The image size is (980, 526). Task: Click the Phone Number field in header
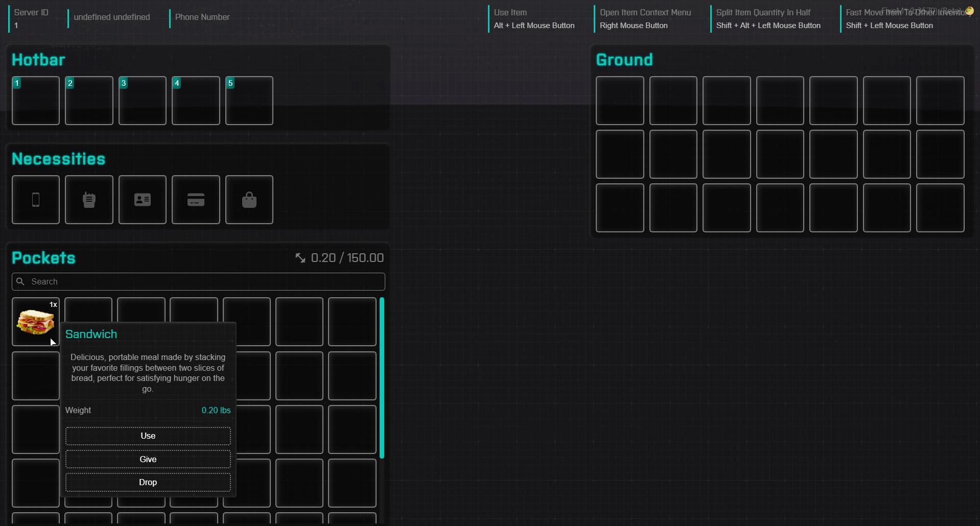(x=202, y=17)
